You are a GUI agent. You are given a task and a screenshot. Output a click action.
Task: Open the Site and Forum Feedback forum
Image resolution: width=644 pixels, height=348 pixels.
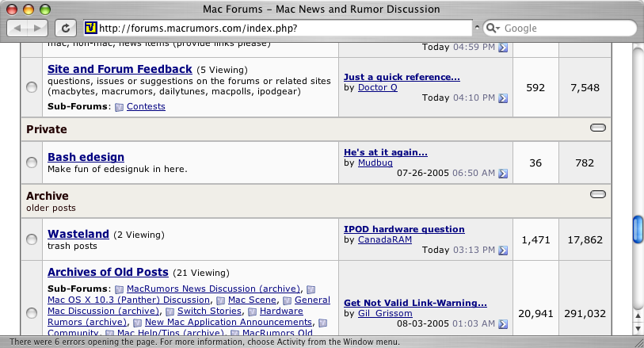pyautogui.click(x=120, y=69)
